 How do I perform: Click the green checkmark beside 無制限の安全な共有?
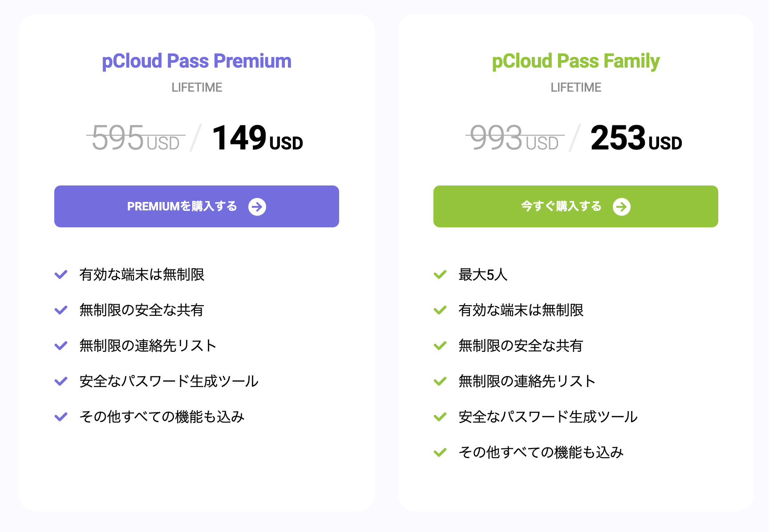click(440, 346)
